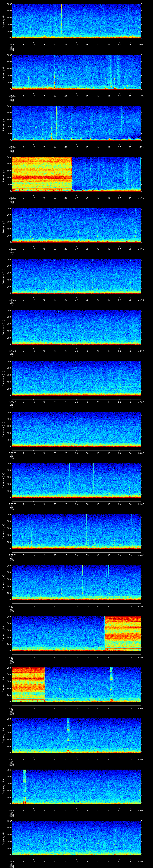This screenshot has height=868, width=153.
Task: Click the Frequency (Hz) axis title of the 19:38 panel
Action: (3, 480)
